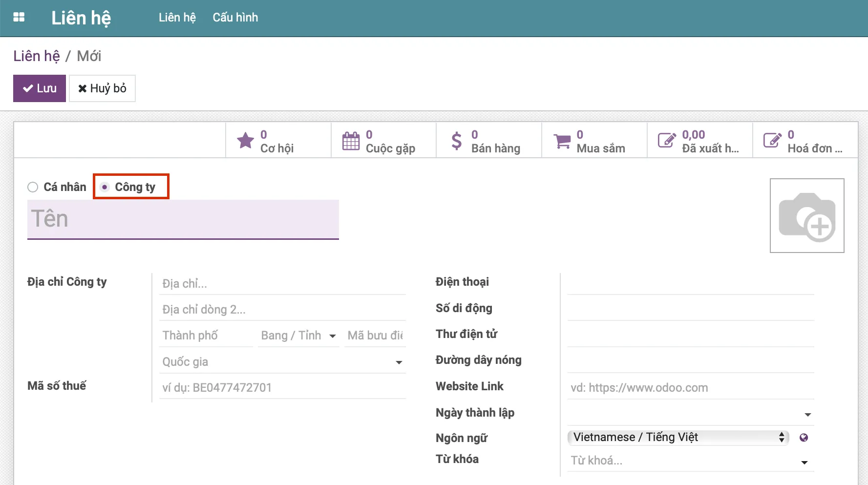Click the Địa chỉ dòng 2 field
This screenshot has height=485, width=868.
282,310
